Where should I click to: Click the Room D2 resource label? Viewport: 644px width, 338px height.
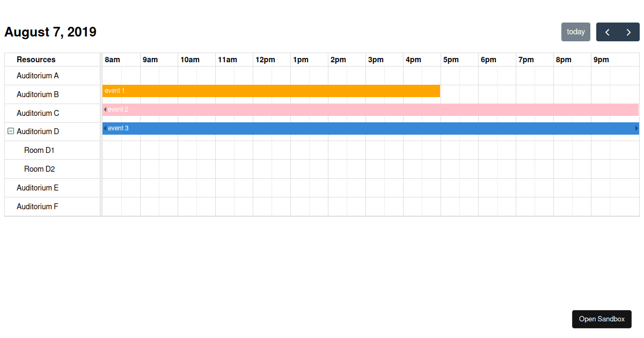point(39,169)
